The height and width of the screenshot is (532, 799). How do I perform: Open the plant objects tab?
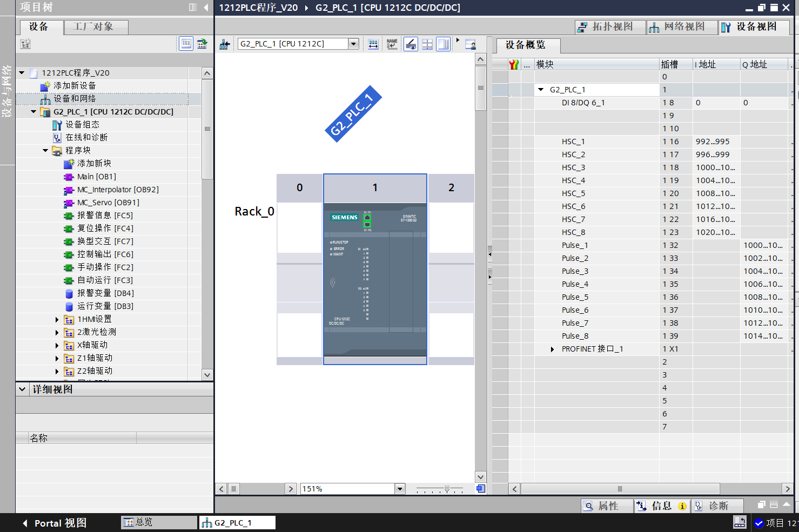click(x=96, y=27)
